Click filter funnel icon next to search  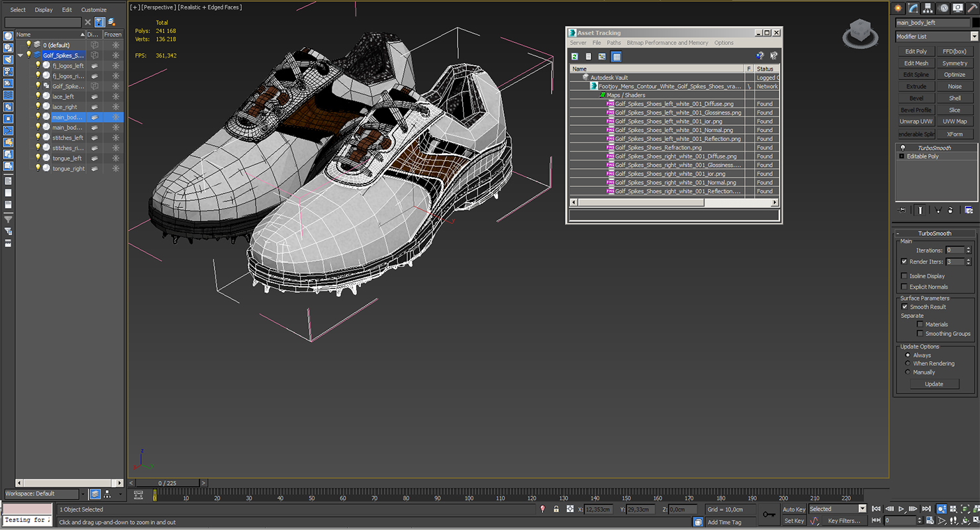coord(99,23)
